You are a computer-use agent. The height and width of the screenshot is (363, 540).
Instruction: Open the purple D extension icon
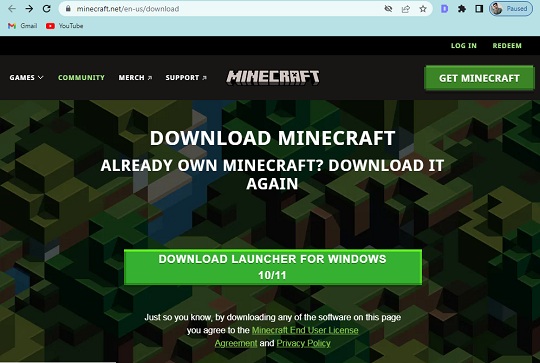click(x=445, y=9)
